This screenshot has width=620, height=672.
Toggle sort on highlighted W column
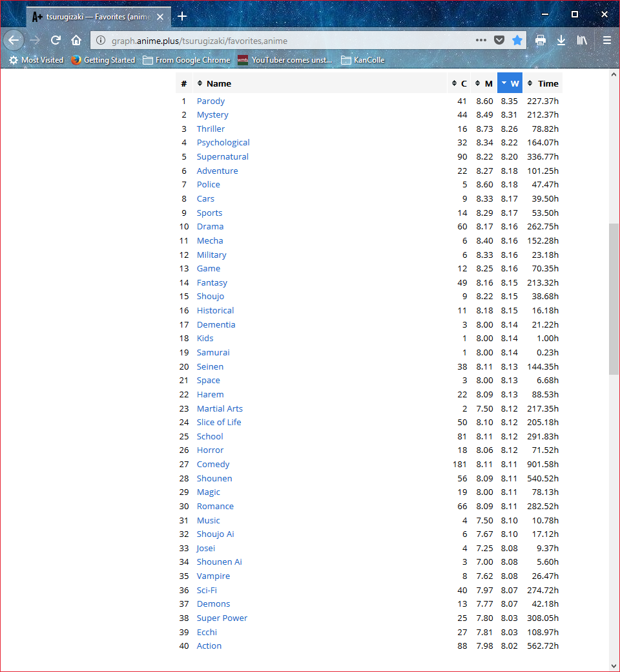pos(510,83)
